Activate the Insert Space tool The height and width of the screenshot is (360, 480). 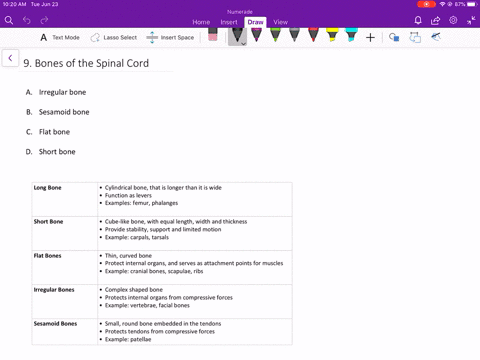coord(170,37)
